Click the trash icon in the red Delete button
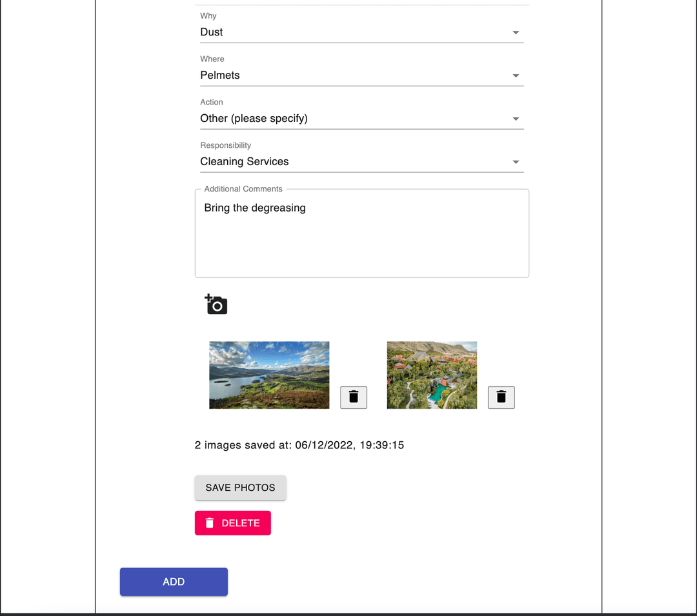Screen dimensions: 697x616 [x=210, y=523]
